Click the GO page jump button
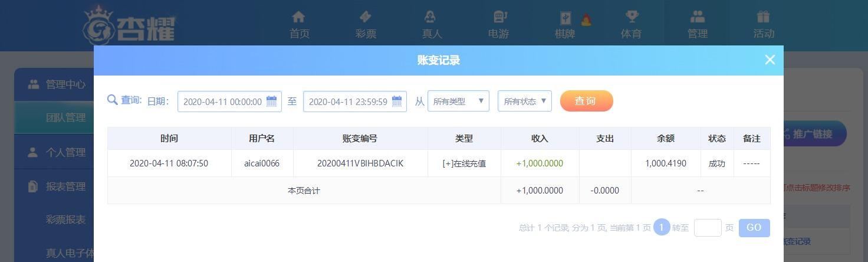This screenshot has height=262, width=868. pos(754,227)
